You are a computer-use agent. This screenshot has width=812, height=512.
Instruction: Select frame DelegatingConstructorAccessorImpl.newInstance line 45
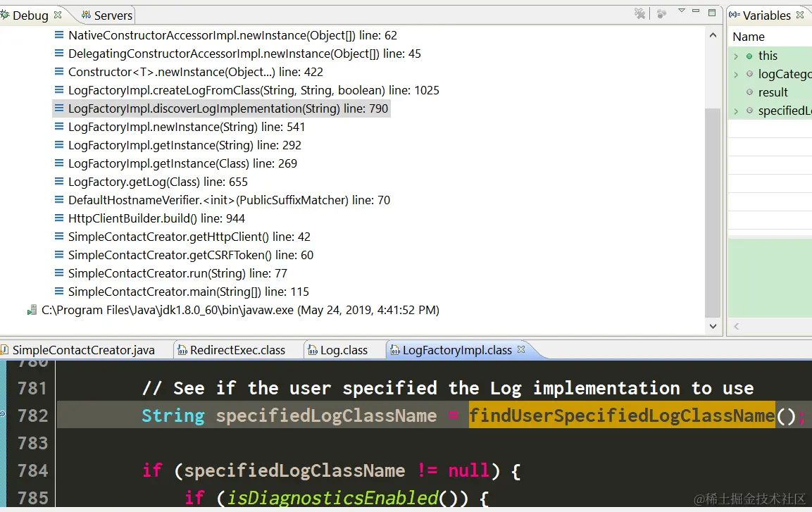click(x=244, y=54)
